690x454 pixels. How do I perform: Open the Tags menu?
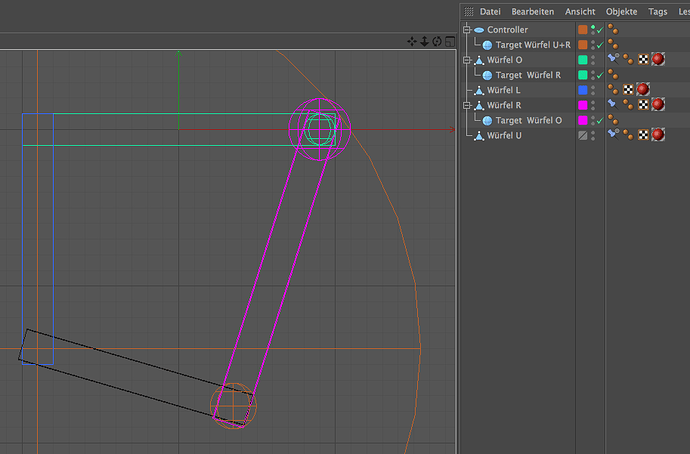tap(657, 12)
